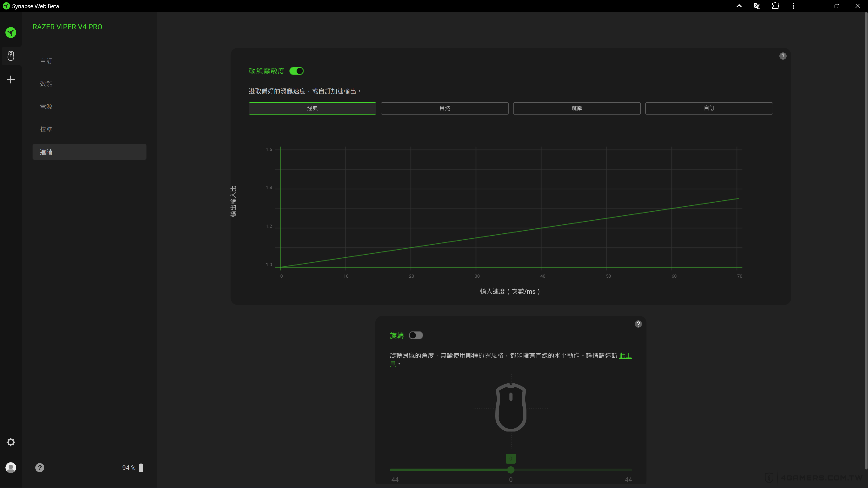
Task: Follow the 此工具 hyperlink
Action: 625,356
